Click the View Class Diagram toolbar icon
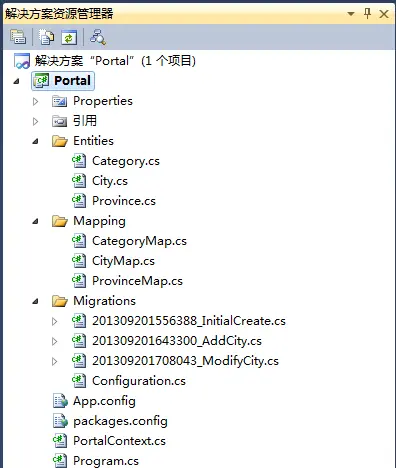Image resolution: width=396 pixels, height=468 pixels. coord(98,37)
